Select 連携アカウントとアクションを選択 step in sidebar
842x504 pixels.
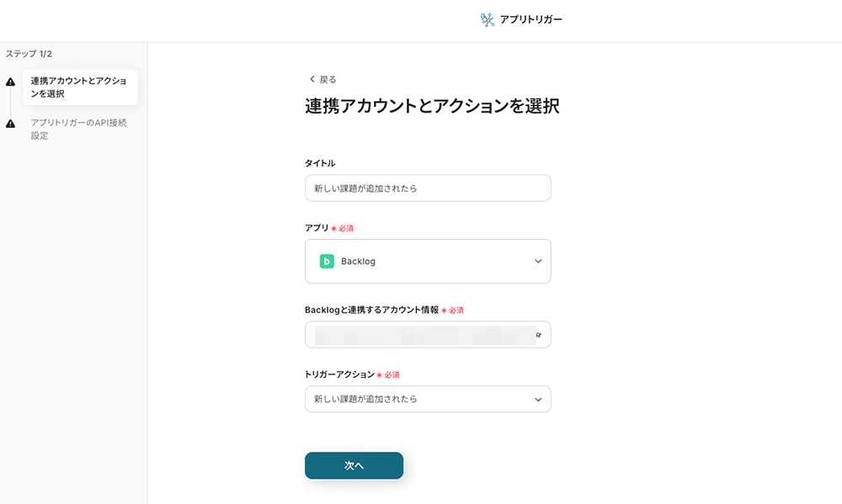click(79, 88)
